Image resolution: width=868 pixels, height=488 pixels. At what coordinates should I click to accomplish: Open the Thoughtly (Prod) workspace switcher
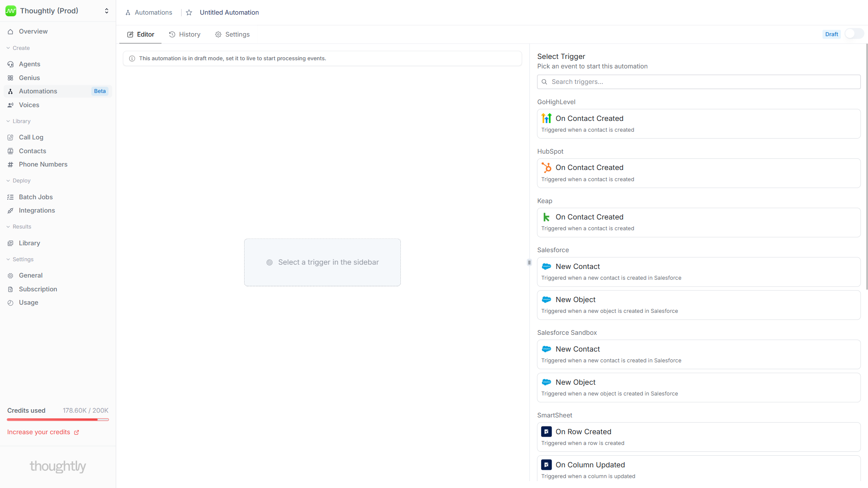(58, 11)
